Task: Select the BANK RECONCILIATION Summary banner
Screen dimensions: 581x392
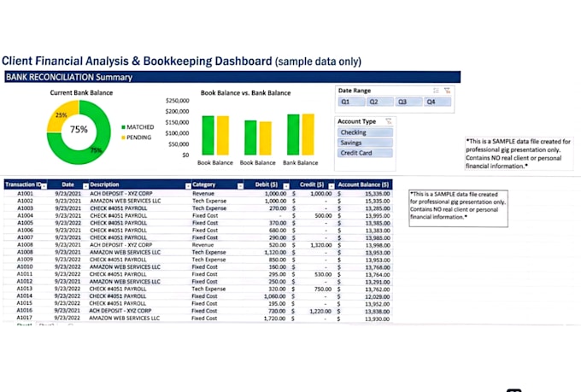Action: tap(232, 77)
